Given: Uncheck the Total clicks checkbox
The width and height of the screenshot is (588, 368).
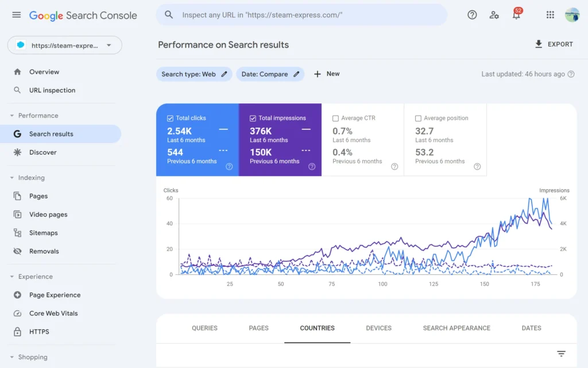Looking at the screenshot, I should [x=170, y=118].
